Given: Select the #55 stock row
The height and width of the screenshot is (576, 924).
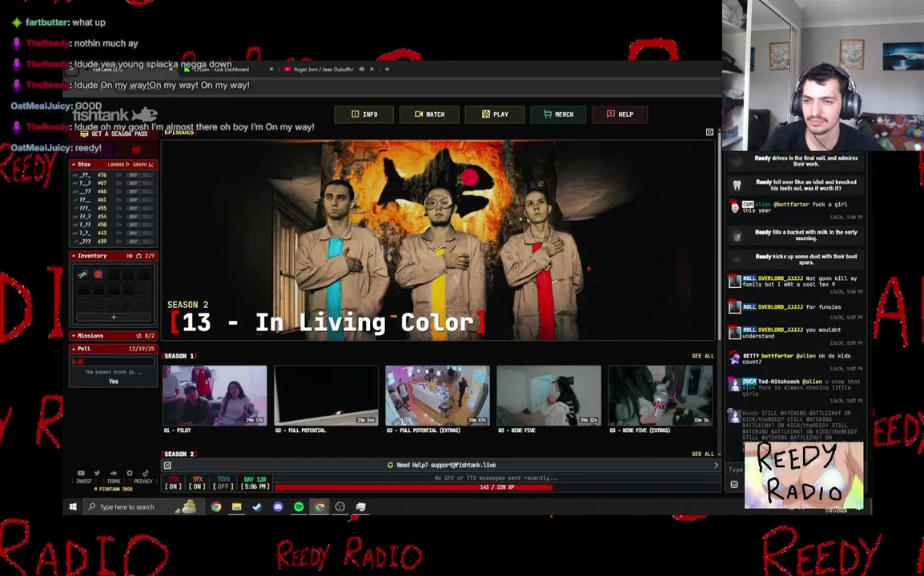Looking at the screenshot, I should [x=113, y=208].
